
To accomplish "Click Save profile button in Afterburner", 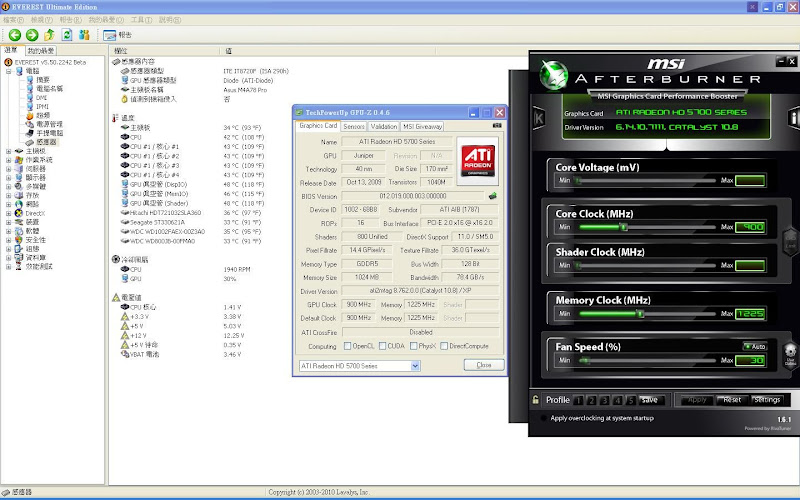I will (x=649, y=401).
